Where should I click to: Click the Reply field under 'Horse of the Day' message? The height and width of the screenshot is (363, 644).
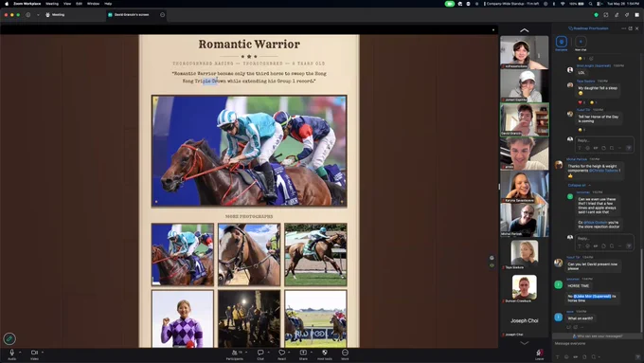click(x=604, y=140)
